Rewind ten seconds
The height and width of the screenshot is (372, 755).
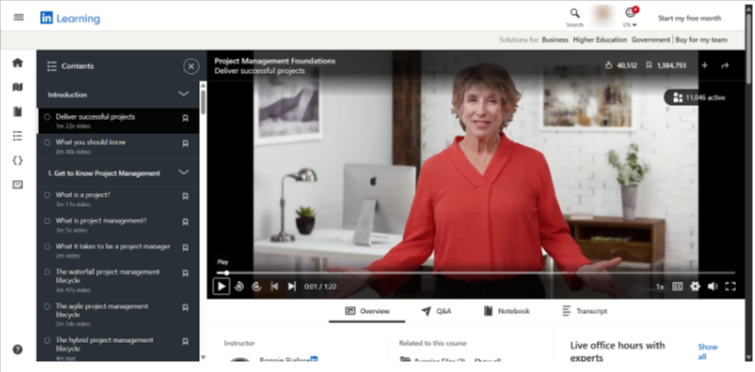pyautogui.click(x=239, y=286)
